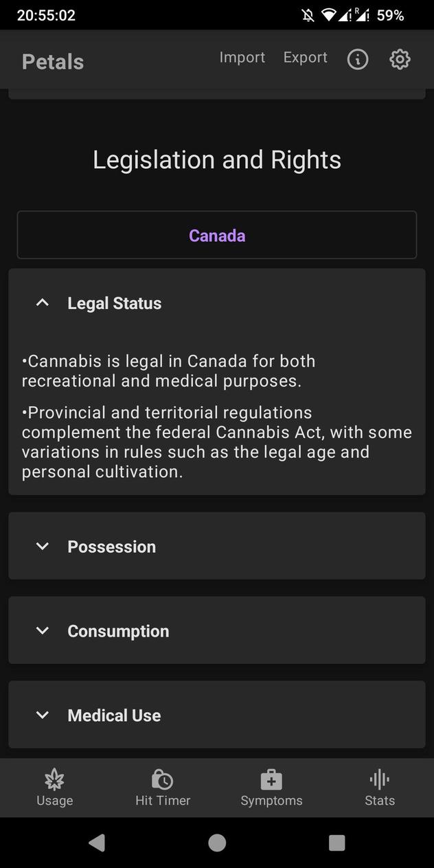The height and width of the screenshot is (868, 434).
Task: Click the Import button
Action: pyautogui.click(x=242, y=58)
